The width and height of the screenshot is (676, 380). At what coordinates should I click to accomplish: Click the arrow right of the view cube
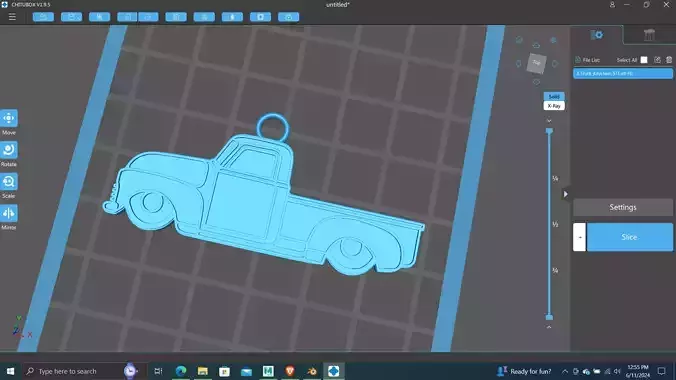coord(555,63)
